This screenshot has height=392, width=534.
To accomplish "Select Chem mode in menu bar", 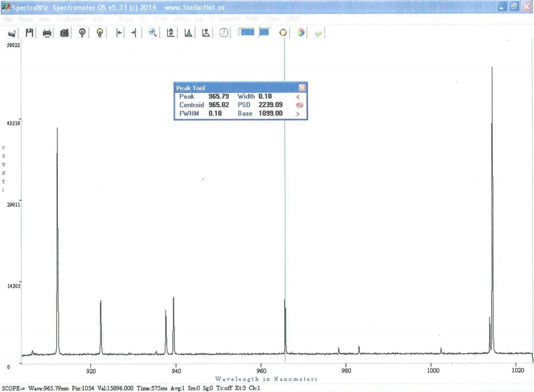I will 272,19.
